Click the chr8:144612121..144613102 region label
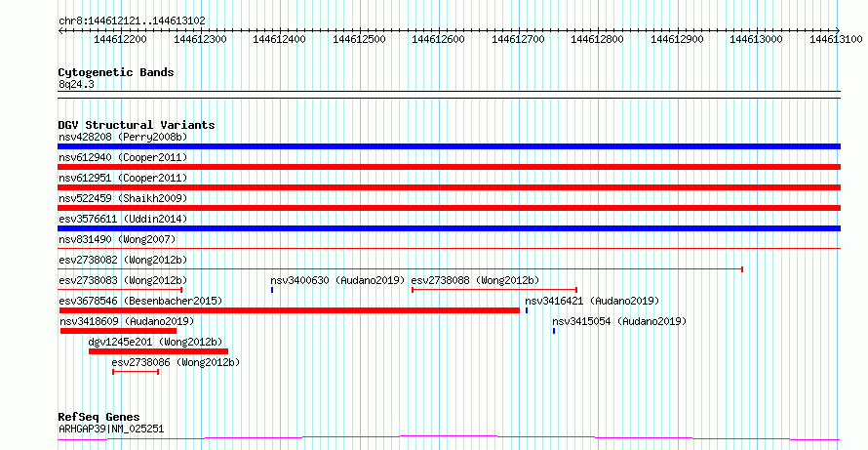Viewport: 868px width, 450px height. coord(132,21)
